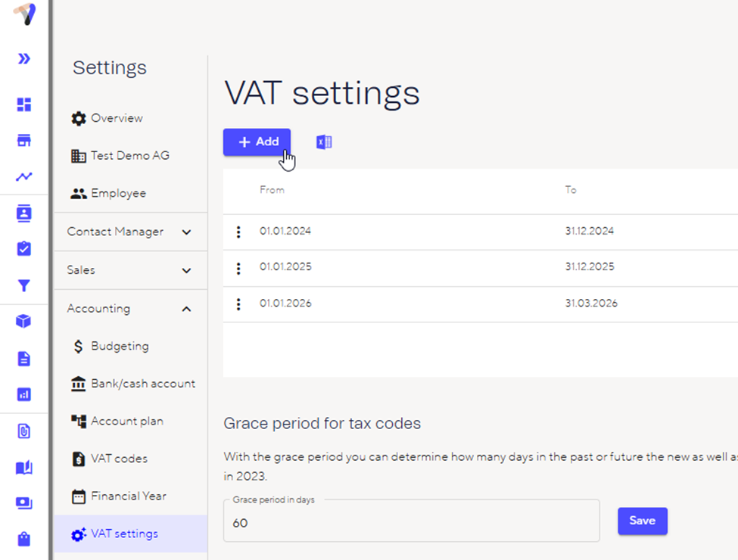This screenshot has width=738, height=560.
Task: Open row menu for 01.01.2026 period
Action: click(x=238, y=304)
